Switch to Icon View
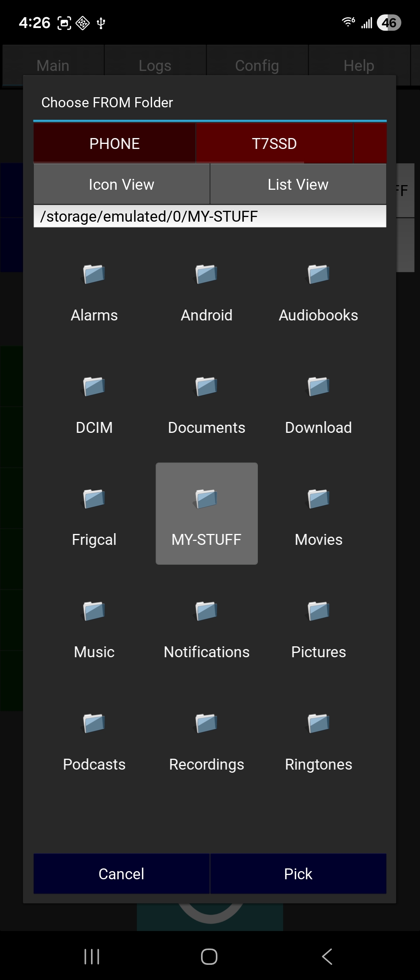This screenshot has width=420, height=980. (121, 184)
